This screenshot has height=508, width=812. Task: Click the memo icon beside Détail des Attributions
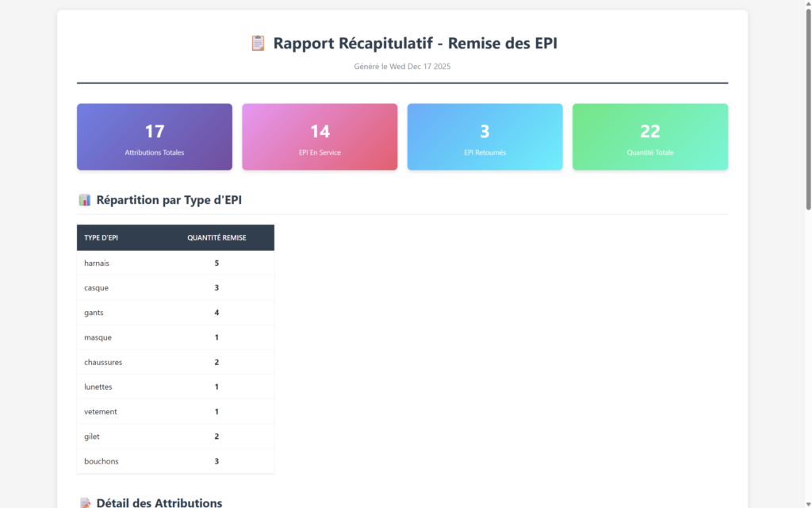coord(85,502)
